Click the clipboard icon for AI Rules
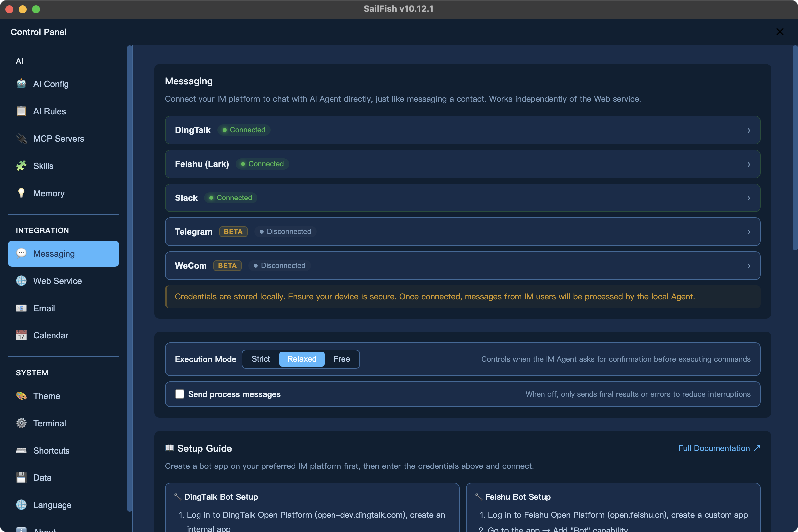 21,111
